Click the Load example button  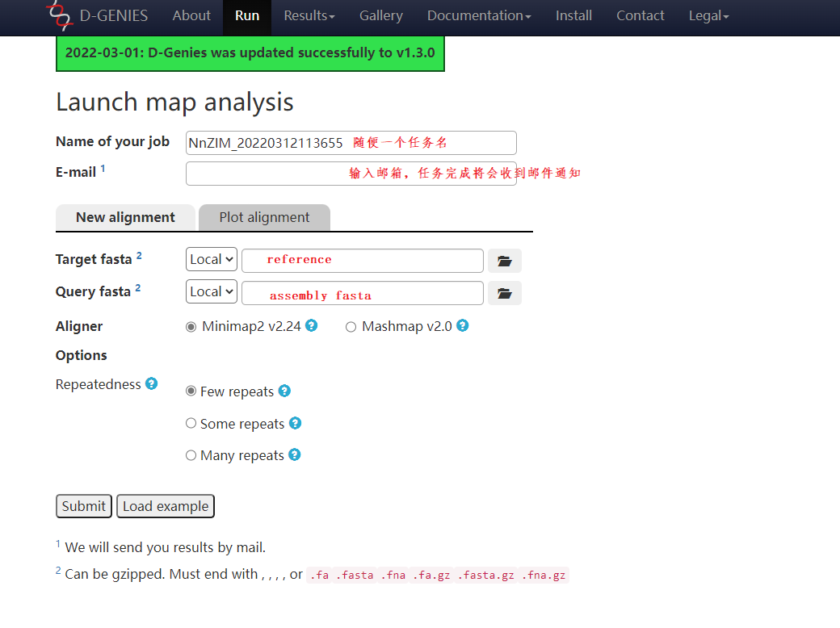pos(166,506)
